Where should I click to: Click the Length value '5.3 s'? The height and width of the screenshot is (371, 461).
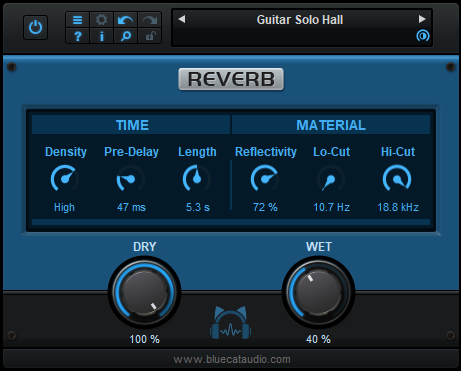[x=198, y=207]
